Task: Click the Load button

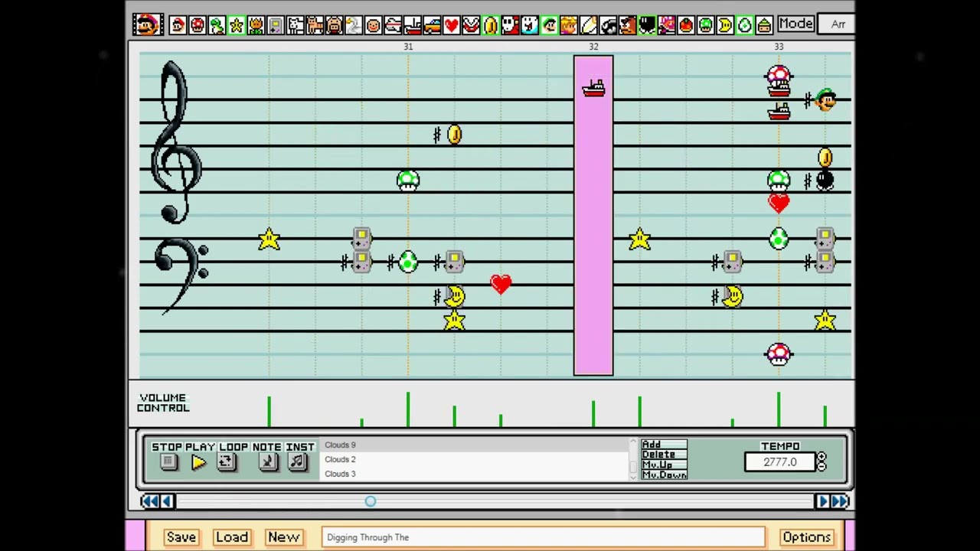Action: point(232,537)
